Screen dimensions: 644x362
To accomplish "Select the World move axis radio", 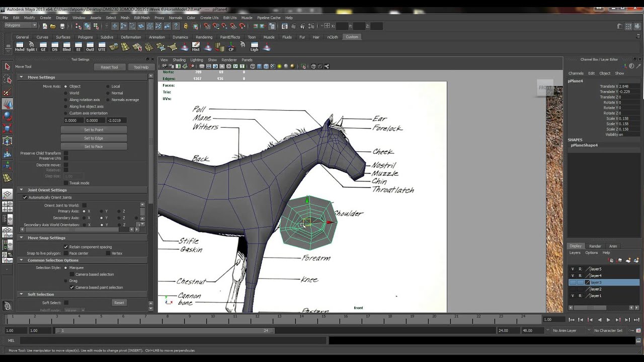I will coord(65,93).
